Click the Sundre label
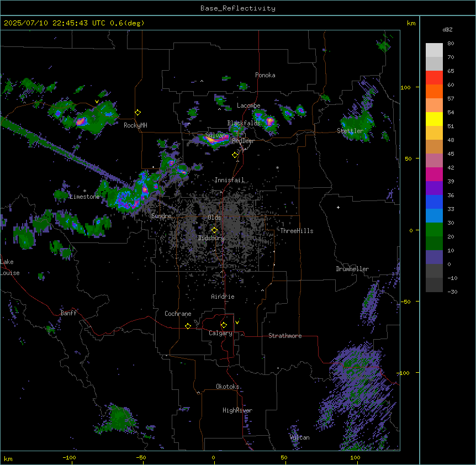Image resolution: width=476 pixels, height=465 pixels. coord(161,216)
